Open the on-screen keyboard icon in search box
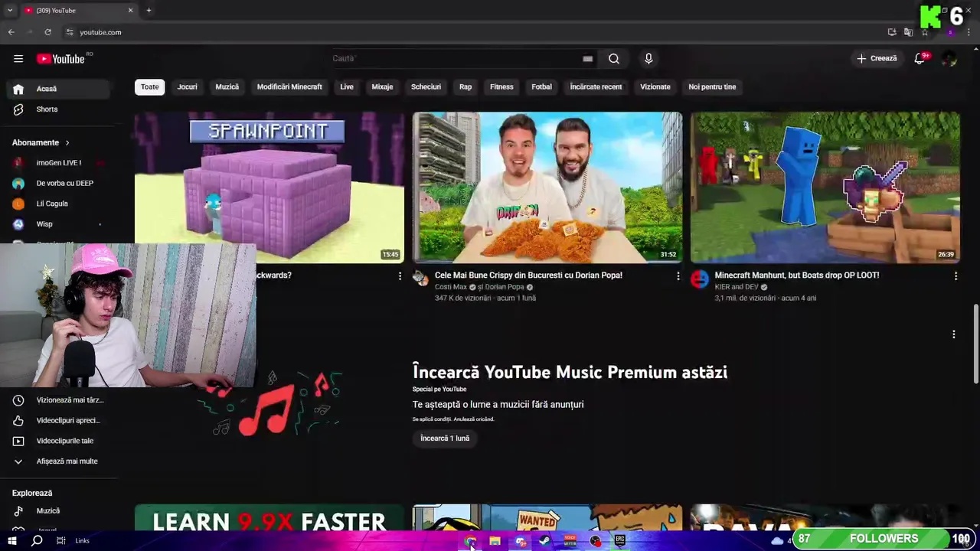This screenshot has width=980, height=551. coord(587,59)
